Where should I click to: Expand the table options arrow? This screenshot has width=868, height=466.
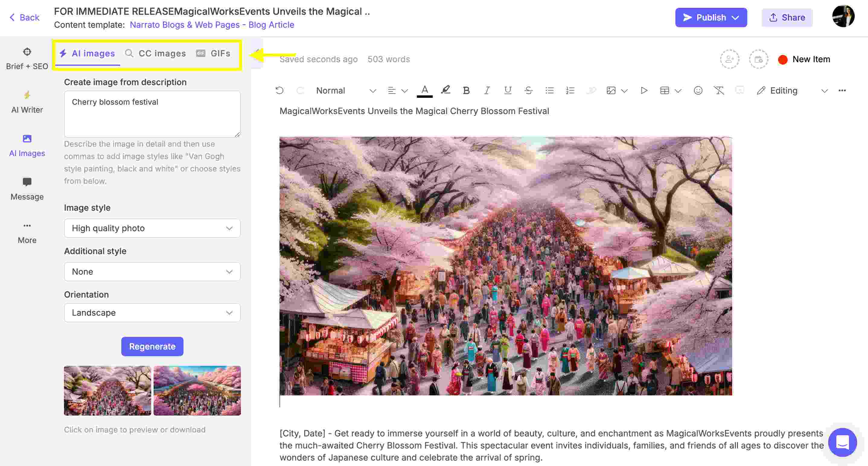click(678, 91)
